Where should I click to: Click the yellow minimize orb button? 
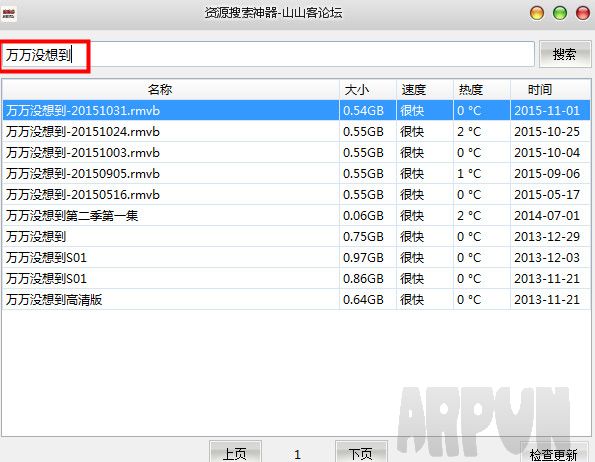[537, 13]
